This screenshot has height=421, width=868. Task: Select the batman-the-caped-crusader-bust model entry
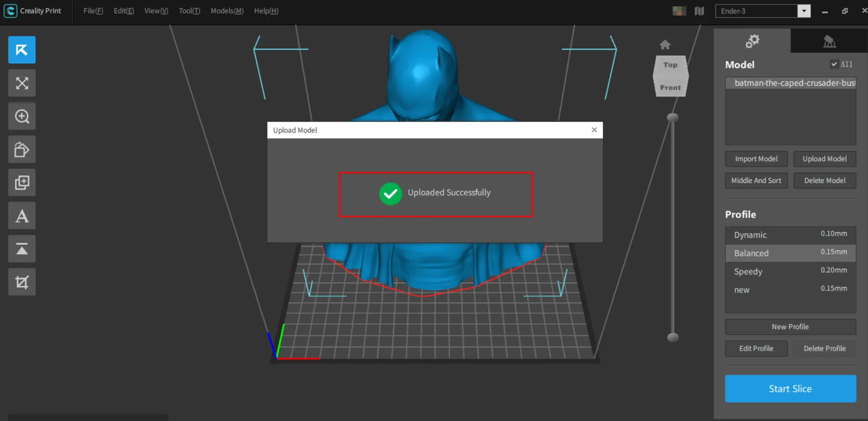[791, 83]
